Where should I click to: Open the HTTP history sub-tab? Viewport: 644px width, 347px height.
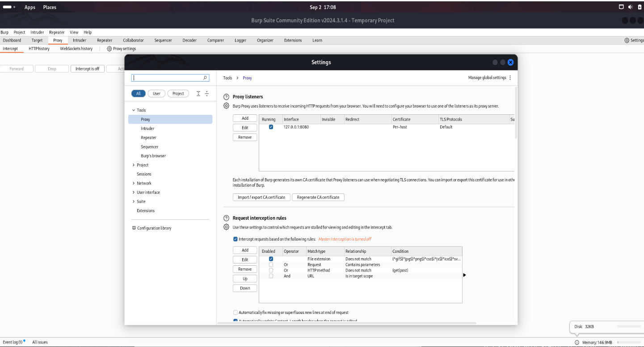pos(39,49)
